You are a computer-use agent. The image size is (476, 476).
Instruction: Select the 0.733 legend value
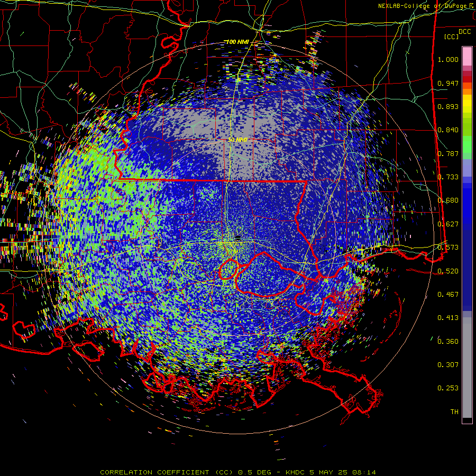pyautogui.click(x=448, y=177)
